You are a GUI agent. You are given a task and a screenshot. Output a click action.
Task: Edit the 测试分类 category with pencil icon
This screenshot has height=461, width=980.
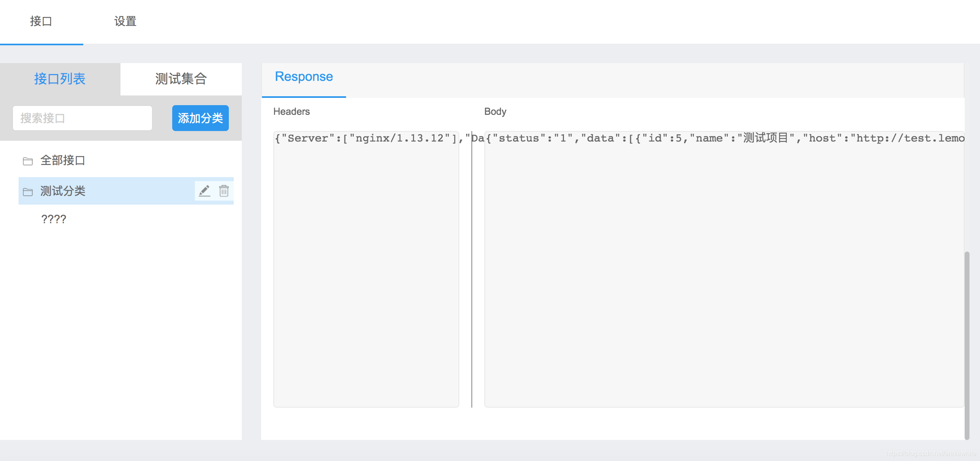(x=205, y=191)
